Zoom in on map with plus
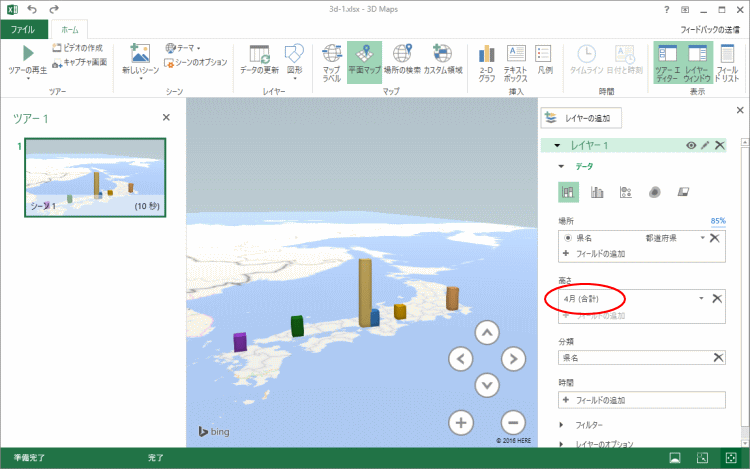The height and width of the screenshot is (469, 750). [x=461, y=423]
